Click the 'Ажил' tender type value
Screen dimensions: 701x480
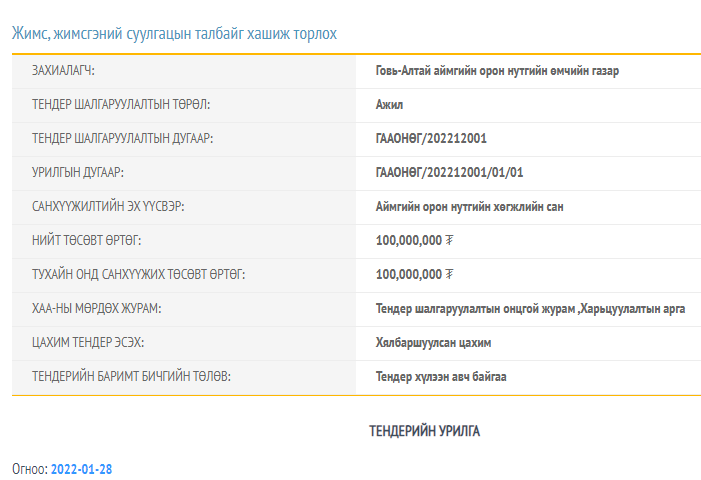(390, 105)
